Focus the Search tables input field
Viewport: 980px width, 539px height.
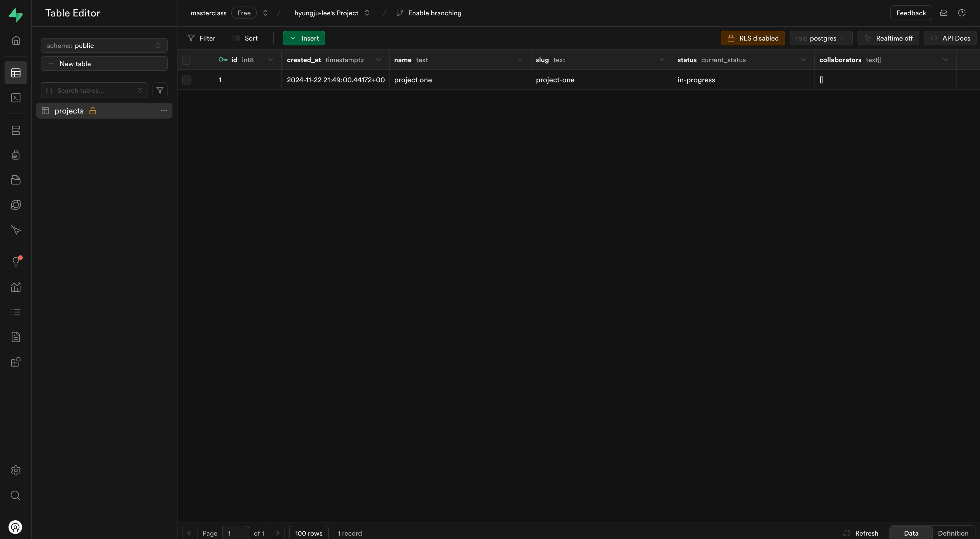(x=94, y=90)
